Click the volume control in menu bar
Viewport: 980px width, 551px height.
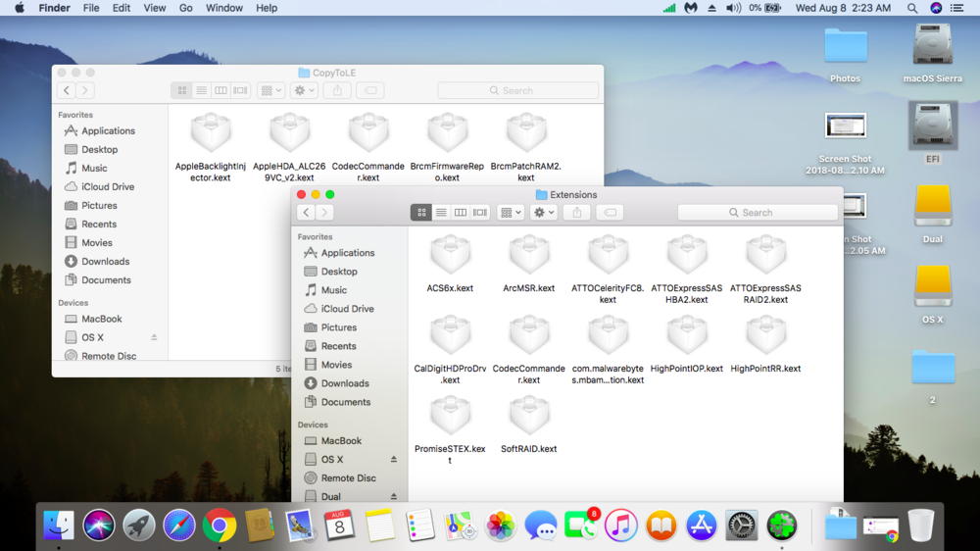click(x=733, y=8)
